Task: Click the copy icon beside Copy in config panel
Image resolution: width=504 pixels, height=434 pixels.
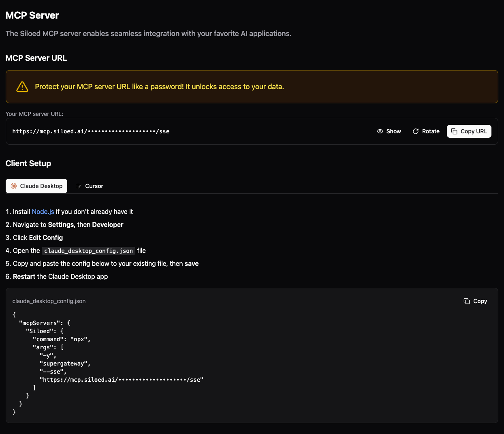Action: (466, 301)
